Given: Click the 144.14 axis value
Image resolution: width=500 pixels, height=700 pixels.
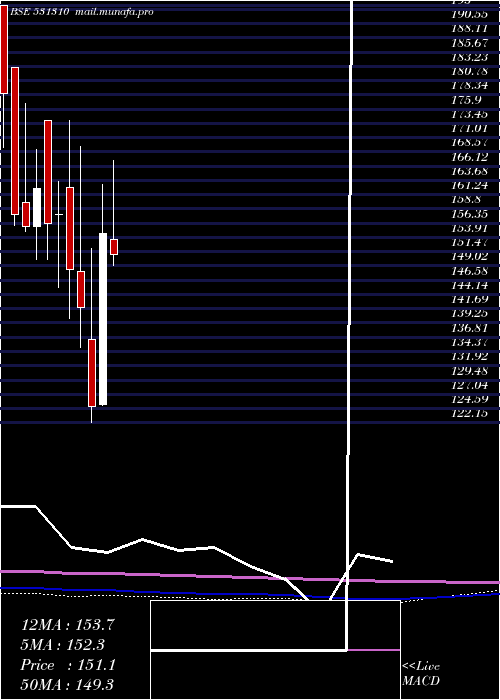Looking at the screenshot, I should [469, 285].
